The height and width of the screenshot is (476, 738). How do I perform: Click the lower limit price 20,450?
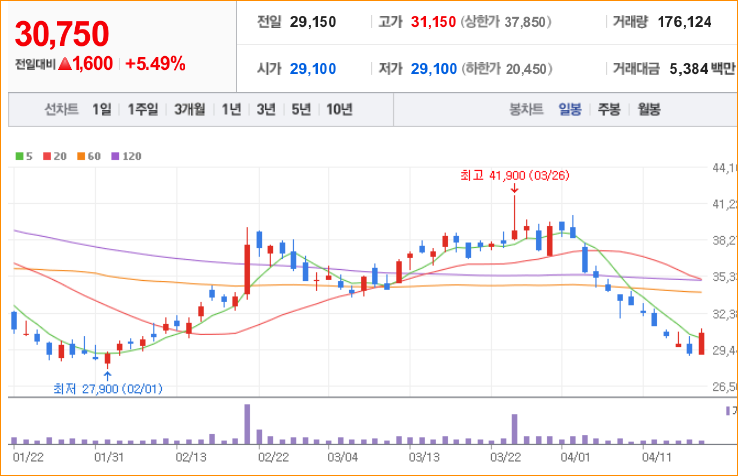click(526, 69)
